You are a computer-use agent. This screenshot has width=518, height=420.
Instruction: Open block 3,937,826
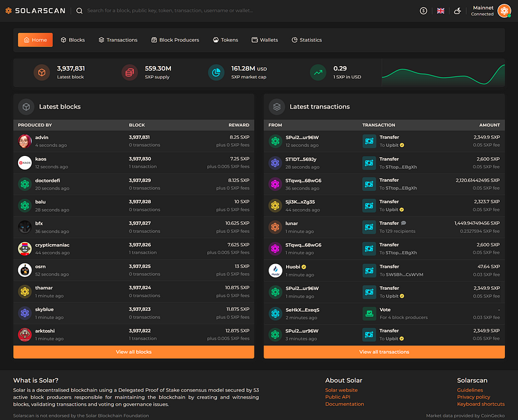click(140, 245)
